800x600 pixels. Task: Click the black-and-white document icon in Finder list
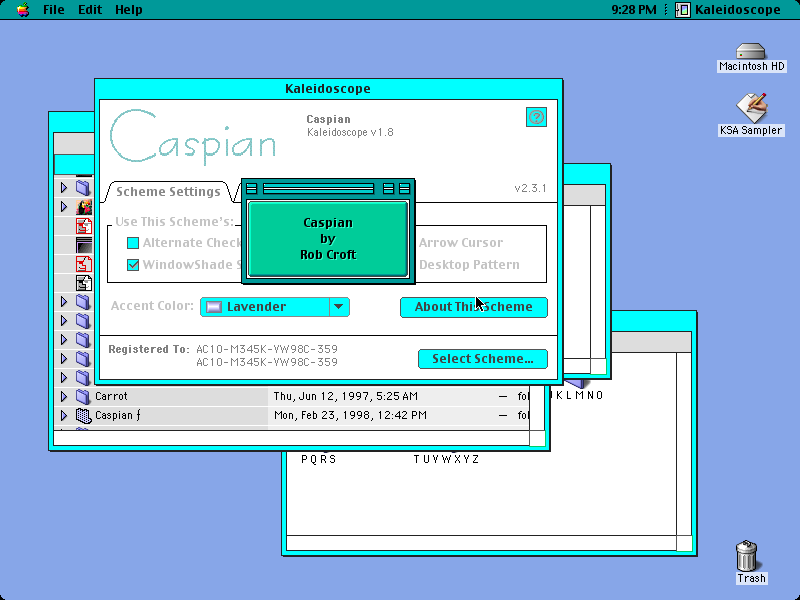84,283
